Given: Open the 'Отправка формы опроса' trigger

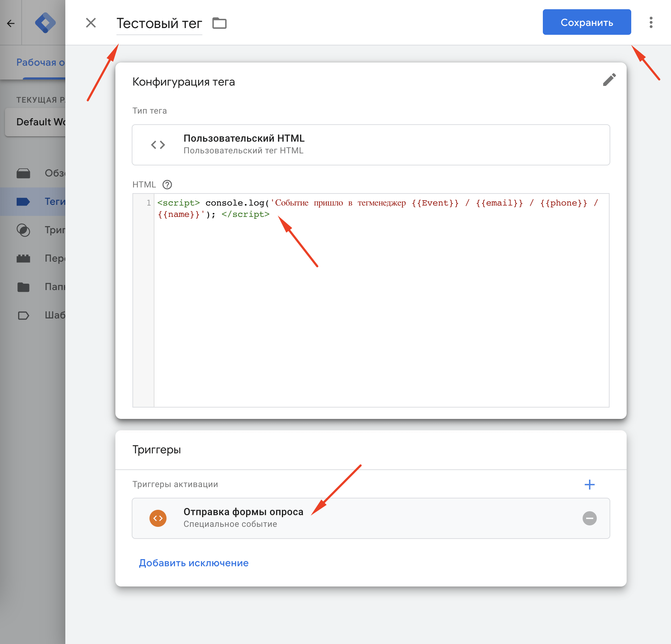Looking at the screenshot, I should pyautogui.click(x=371, y=518).
